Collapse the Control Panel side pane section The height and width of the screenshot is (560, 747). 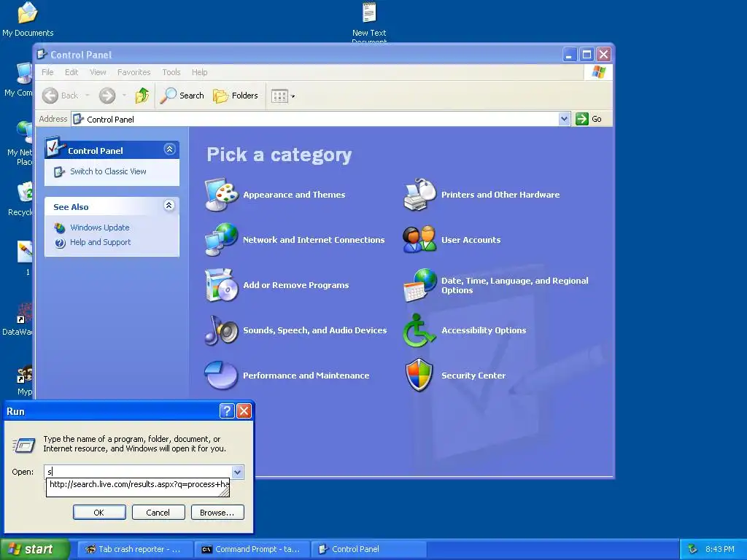[x=169, y=149]
